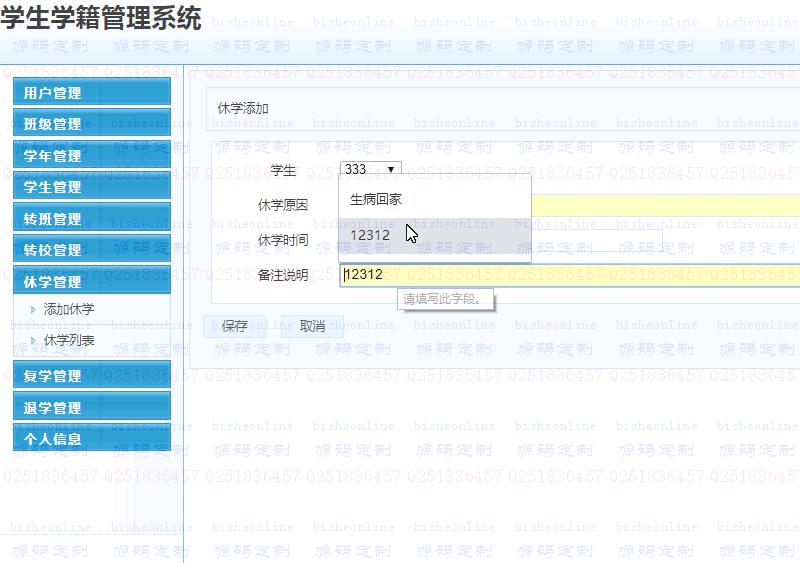Open the 学年管理 menu section
This screenshot has height=563, width=800.
click(92, 154)
